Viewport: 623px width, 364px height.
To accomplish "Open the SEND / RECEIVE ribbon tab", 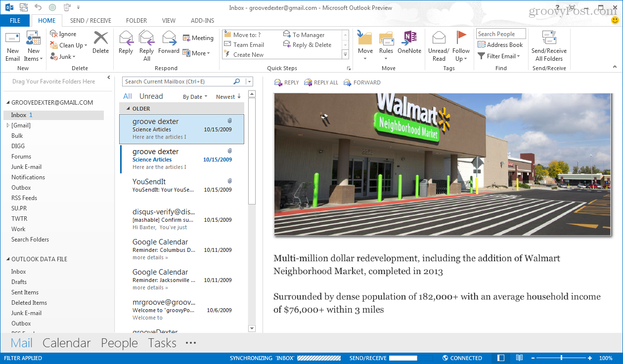I will (90, 21).
